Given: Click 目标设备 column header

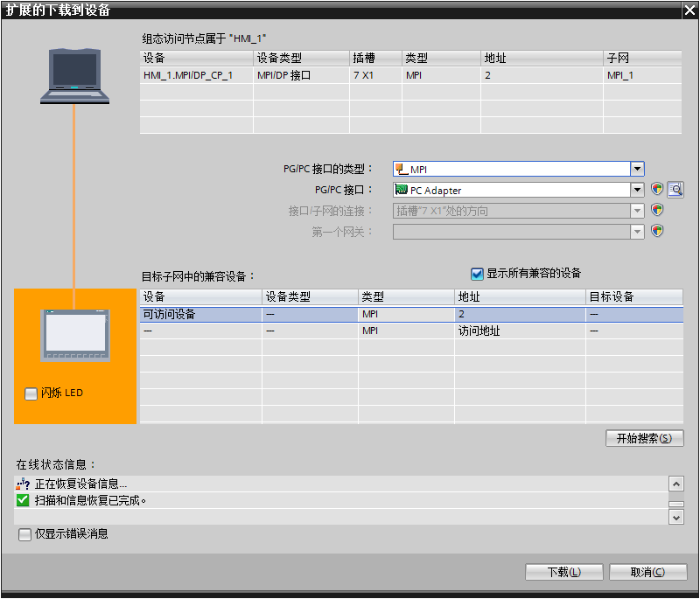Looking at the screenshot, I should [633, 296].
